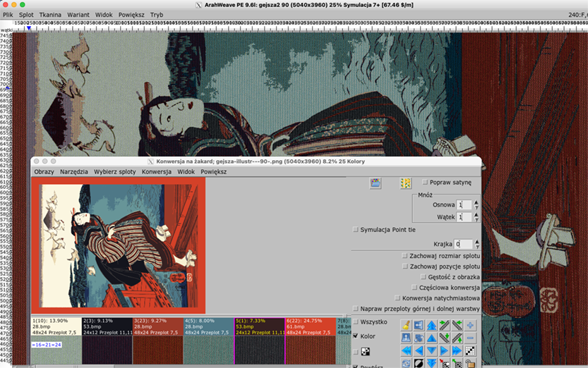
Task: Decrease Krajka value with down arrow
Action: [477, 246]
